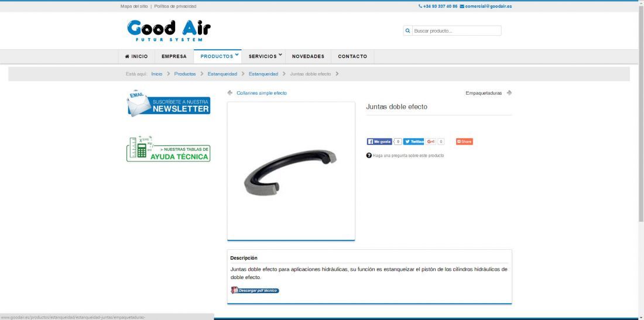Image resolution: width=644 pixels, height=320 pixels.
Task: Click the orange Share button
Action: 464,142
